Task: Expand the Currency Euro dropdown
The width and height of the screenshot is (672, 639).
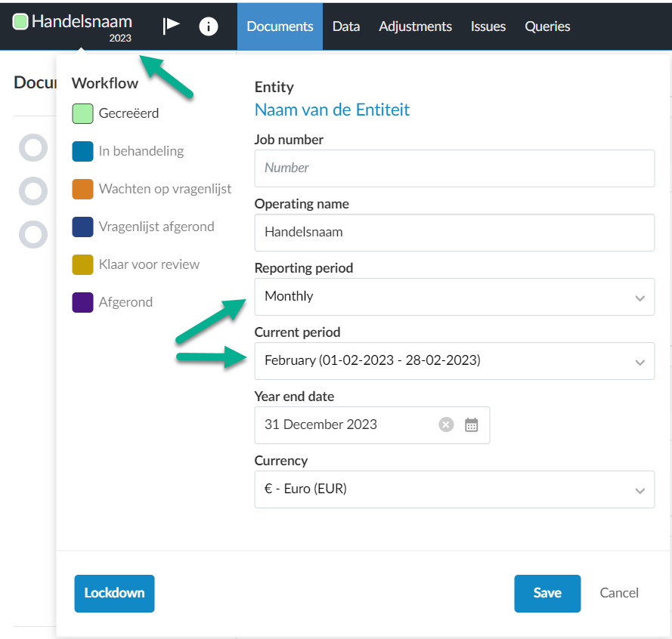Action: [454, 489]
